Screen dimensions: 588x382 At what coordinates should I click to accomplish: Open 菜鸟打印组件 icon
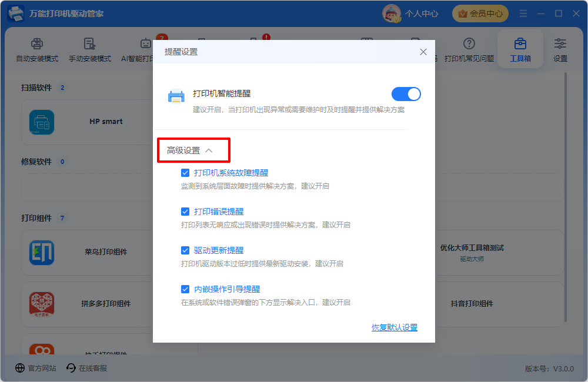coord(42,253)
